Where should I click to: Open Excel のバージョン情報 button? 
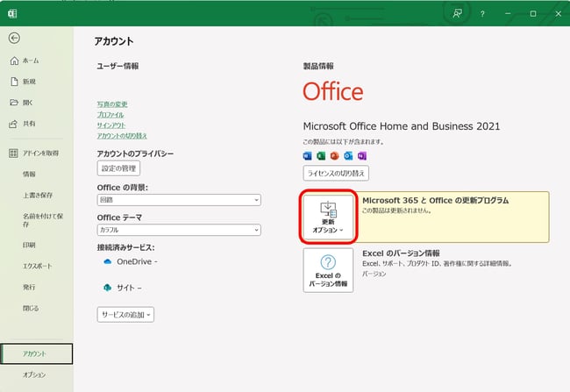click(x=328, y=270)
